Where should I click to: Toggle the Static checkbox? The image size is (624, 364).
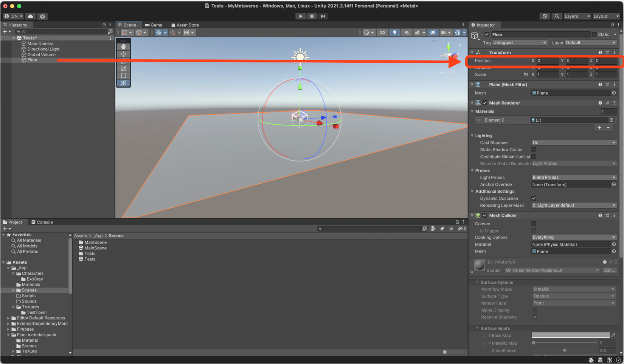(594, 34)
